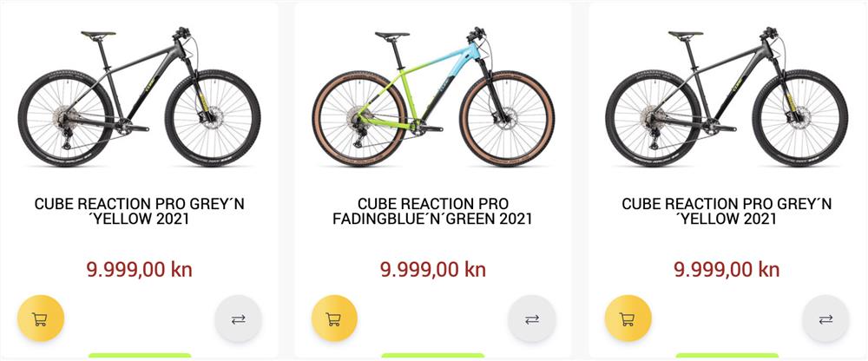Viewport: 868px width, 361px height.
Task: Open the right grey bike photo
Action: [727, 96]
